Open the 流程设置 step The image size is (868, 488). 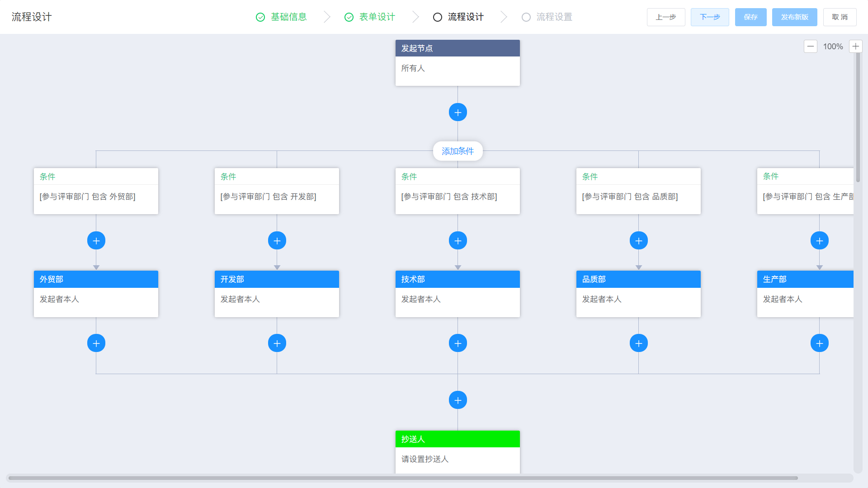pos(554,17)
